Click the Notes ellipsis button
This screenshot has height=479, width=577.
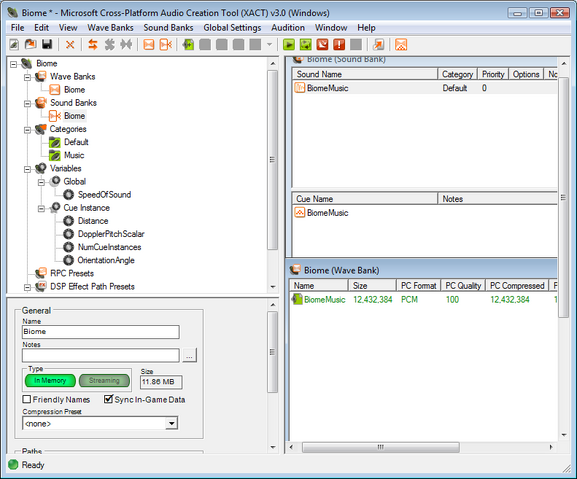(x=189, y=355)
